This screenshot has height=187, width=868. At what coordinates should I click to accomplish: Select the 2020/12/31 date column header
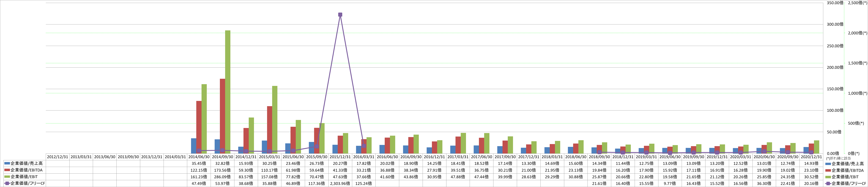pyautogui.click(x=811, y=157)
